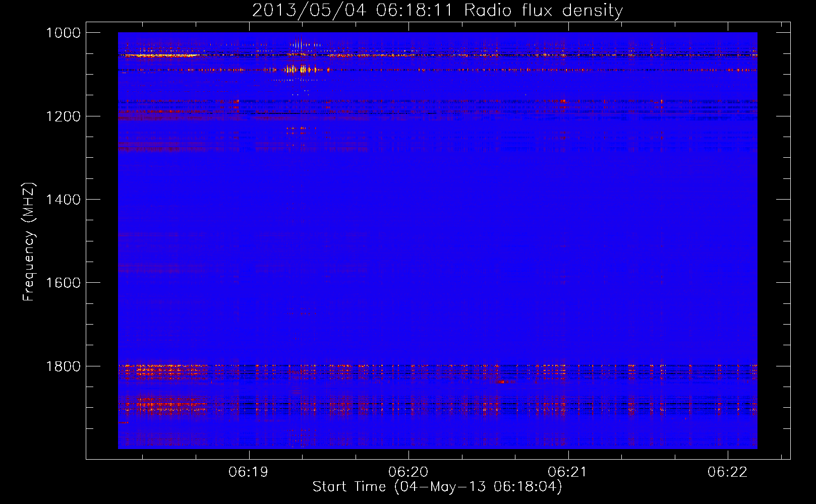
Task: Click the 06:22 time tick label
Action: point(727,472)
